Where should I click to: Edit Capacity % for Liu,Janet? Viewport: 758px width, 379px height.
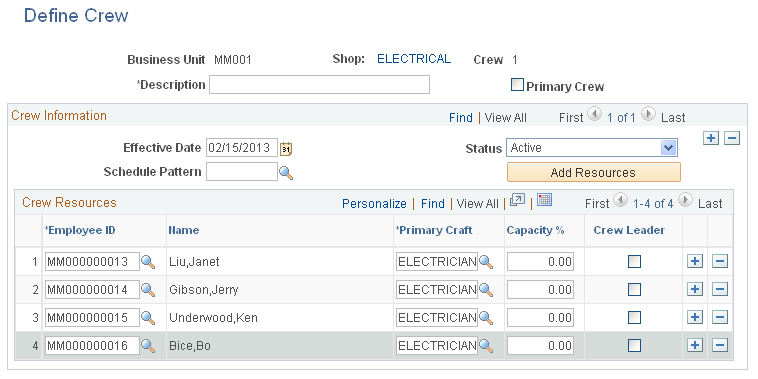click(540, 262)
